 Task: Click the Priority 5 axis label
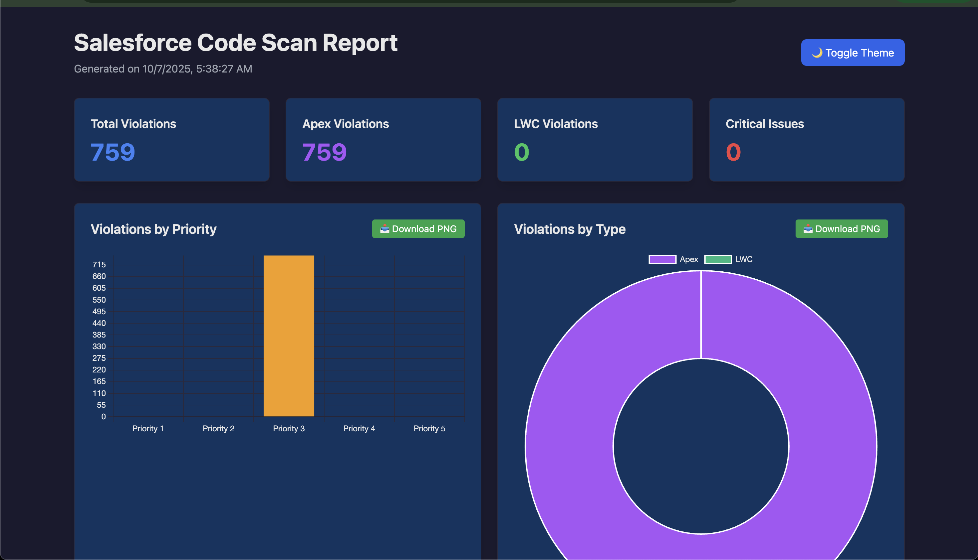coord(429,428)
